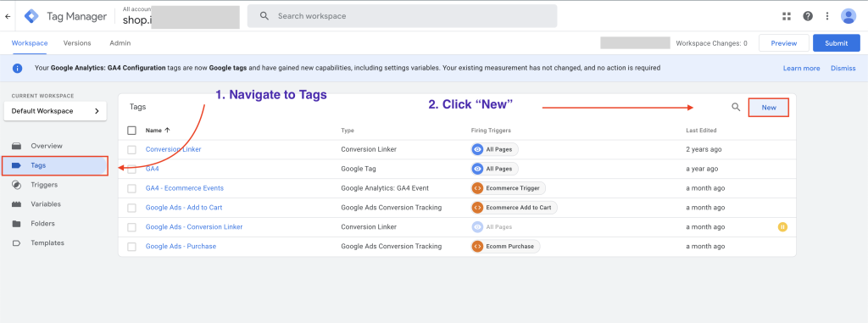Check the Google Ads - Add to Cart checkbox
Screen dimensions: 868x323
131,208
